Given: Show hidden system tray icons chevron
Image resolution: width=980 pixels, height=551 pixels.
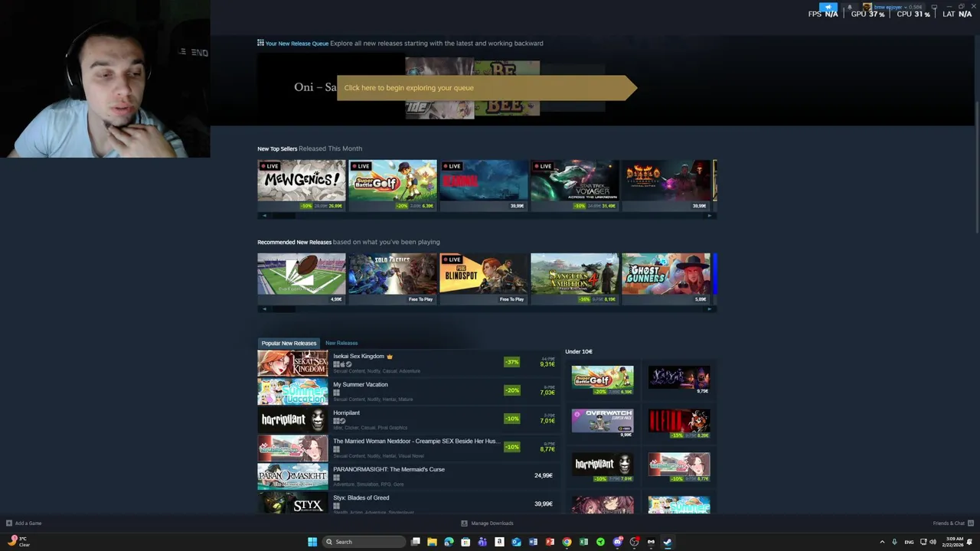Looking at the screenshot, I should (882, 542).
